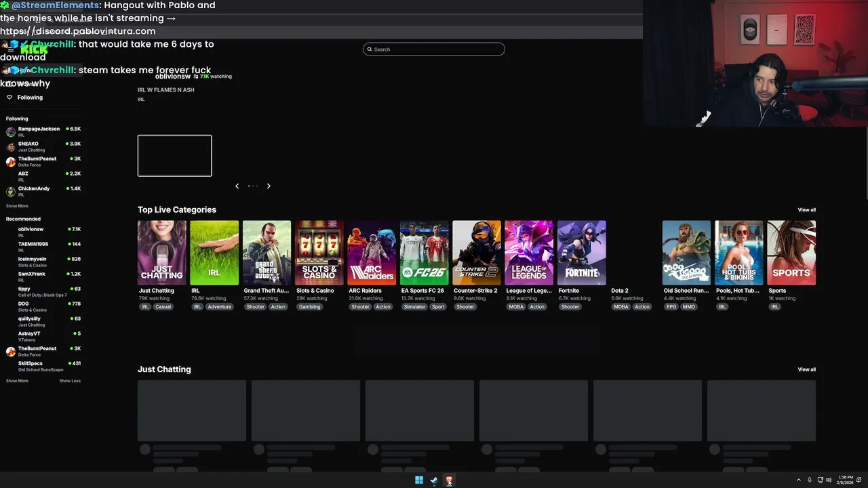Open League of Legends category cover

(x=529, y=253)
